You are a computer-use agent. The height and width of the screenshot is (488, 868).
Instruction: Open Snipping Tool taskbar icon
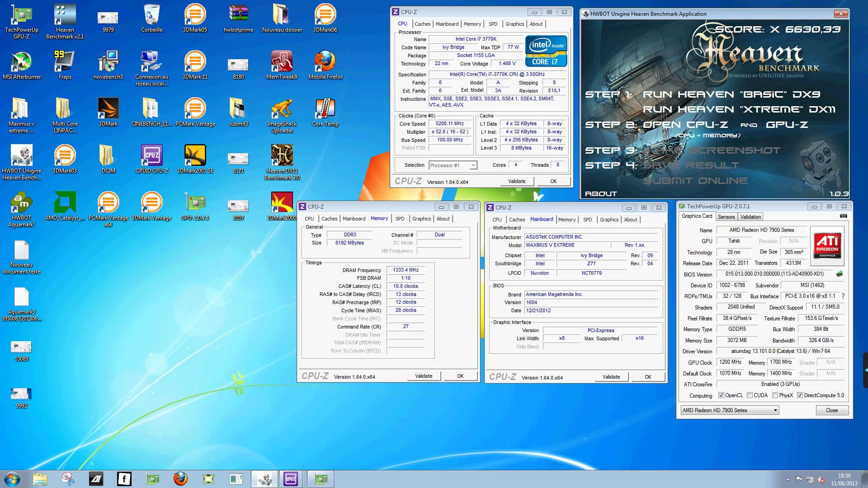coord(68,479)
